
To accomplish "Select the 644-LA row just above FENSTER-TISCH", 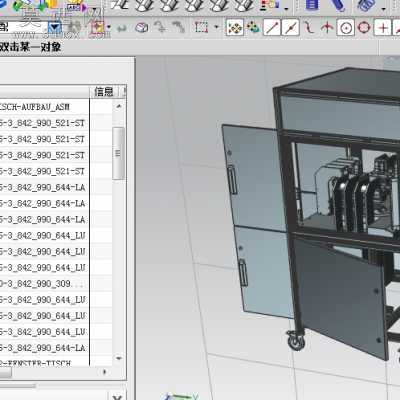I will 45,348.
